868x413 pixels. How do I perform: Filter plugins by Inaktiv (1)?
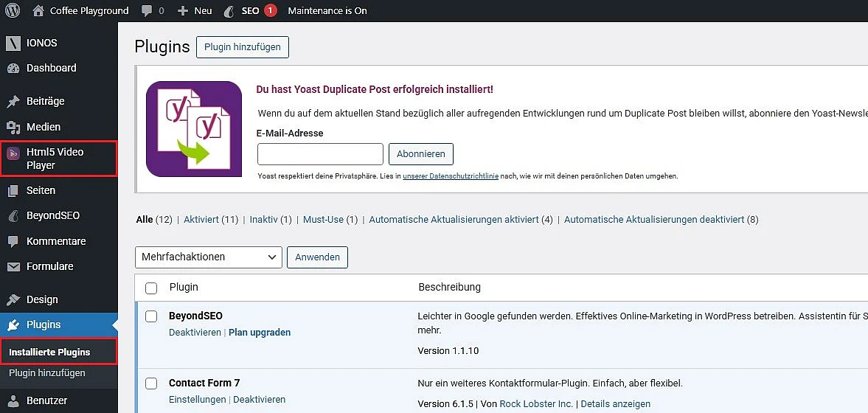tap(271, 219)
